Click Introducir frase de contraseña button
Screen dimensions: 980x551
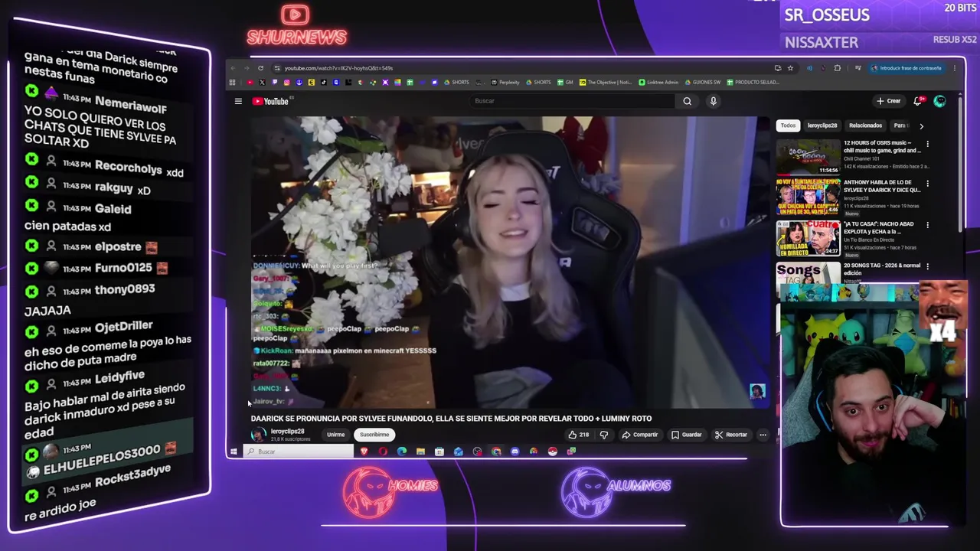pyautogui.click(x=906, y=68)
